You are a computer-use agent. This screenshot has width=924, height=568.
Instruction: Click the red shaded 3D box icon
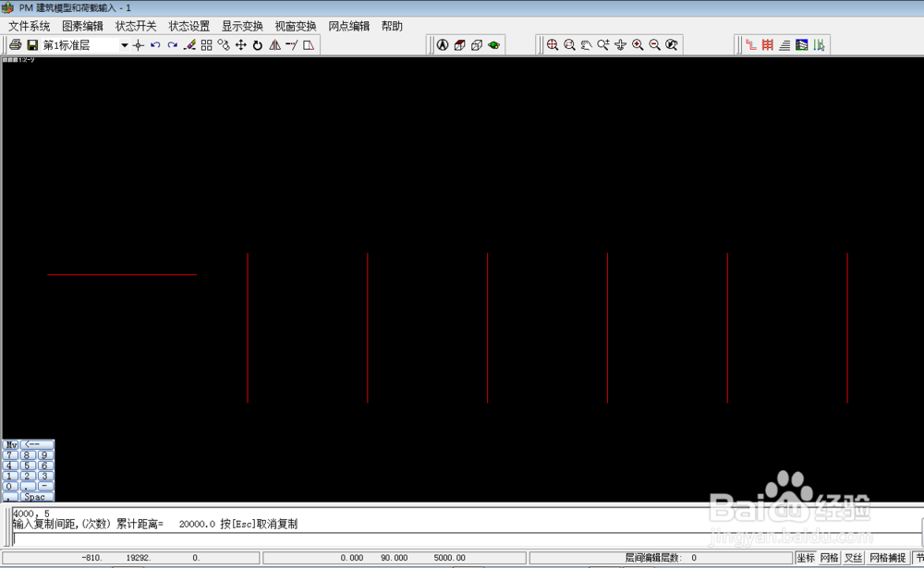pyautogui.click(x=459, y=44)
